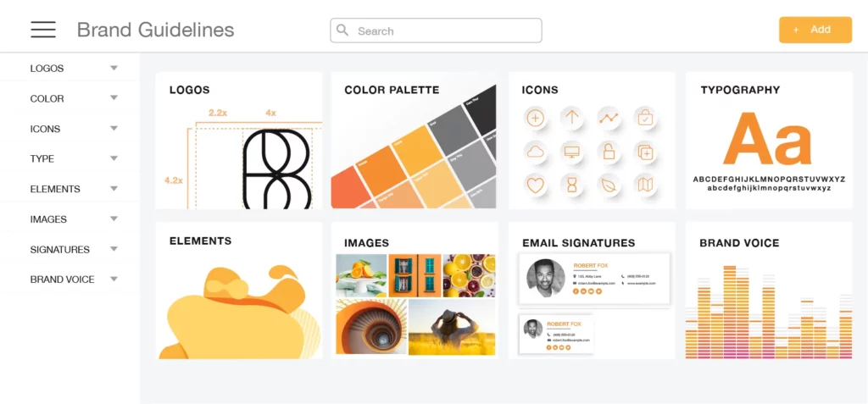Click the heart icon

click(x=536, y=185)
